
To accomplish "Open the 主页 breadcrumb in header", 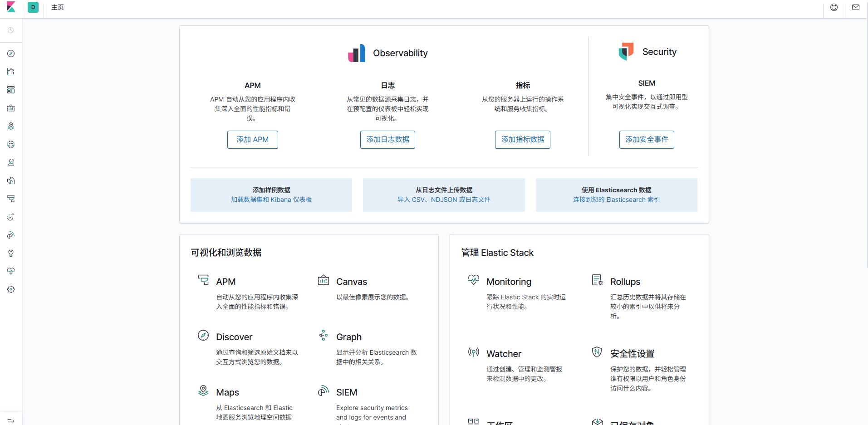I will click(x=58, y=7).
